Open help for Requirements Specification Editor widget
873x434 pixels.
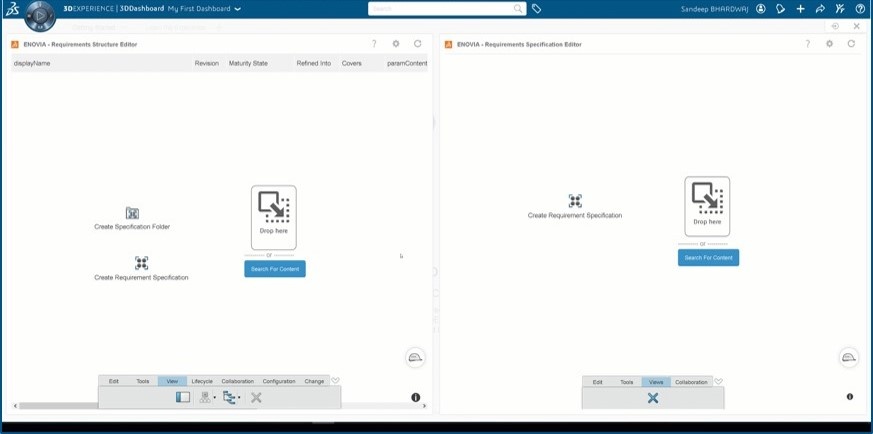[808, 44]
